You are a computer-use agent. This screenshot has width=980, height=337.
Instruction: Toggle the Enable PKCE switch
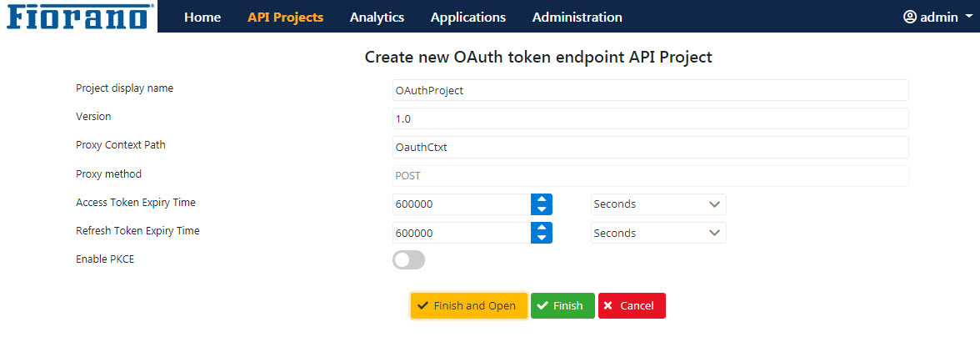(x=408, y=260)
